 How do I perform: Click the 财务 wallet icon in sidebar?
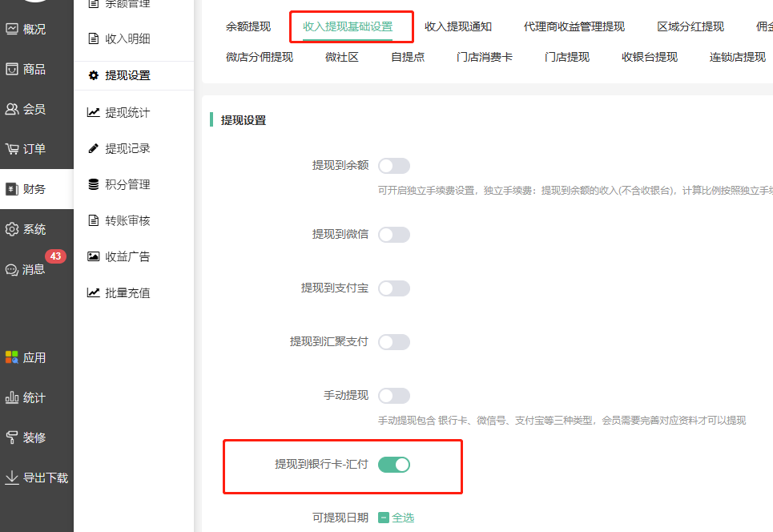pos(12,189)
